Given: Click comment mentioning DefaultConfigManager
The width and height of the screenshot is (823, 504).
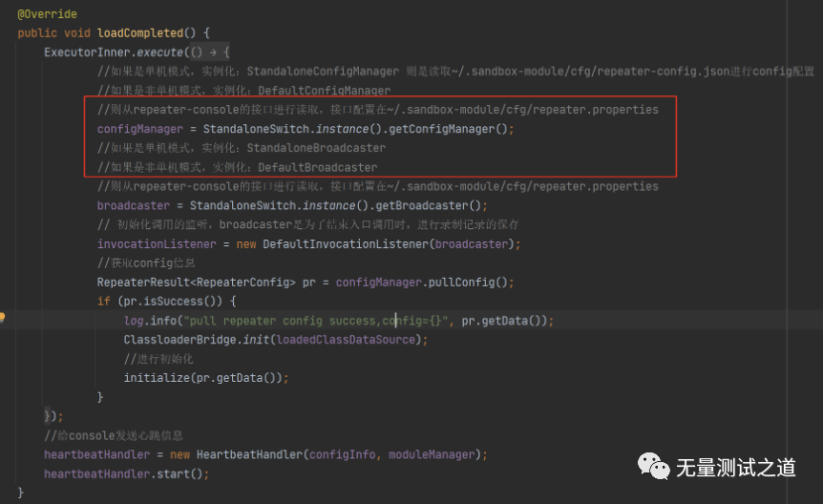Looking at the screenshot, I should click(x=243, y=91).
